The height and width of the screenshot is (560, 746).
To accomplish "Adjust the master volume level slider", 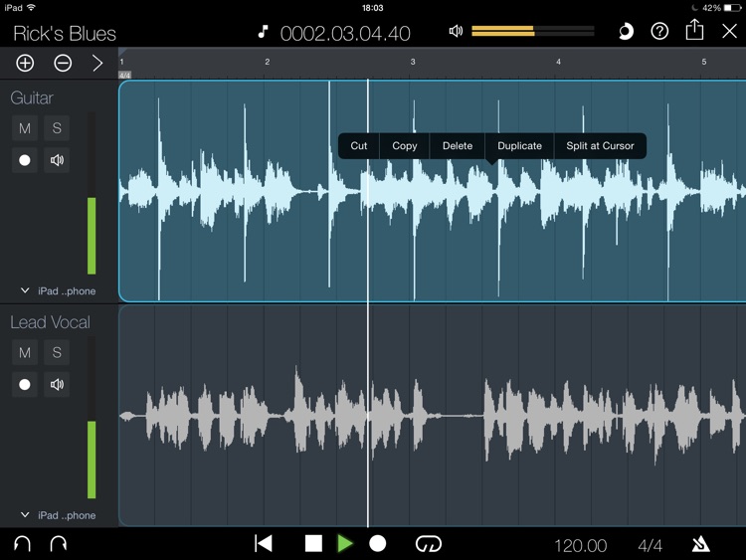I will 532,32.
